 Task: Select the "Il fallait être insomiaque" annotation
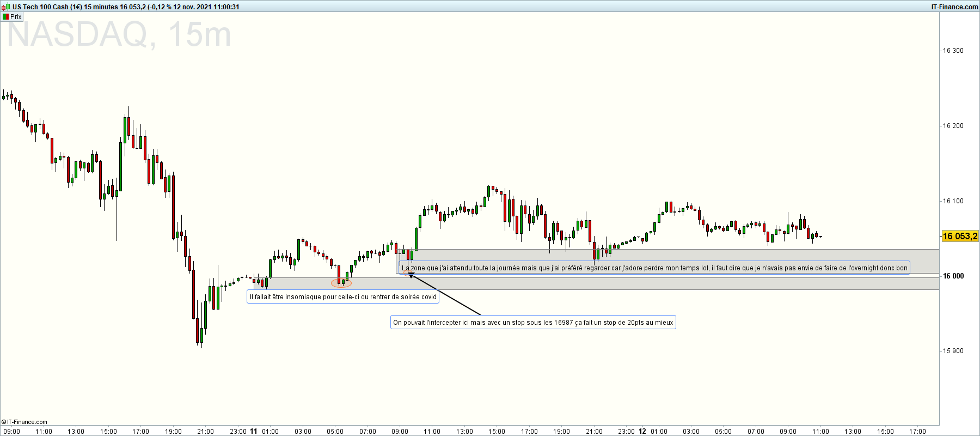coord(343,297)
